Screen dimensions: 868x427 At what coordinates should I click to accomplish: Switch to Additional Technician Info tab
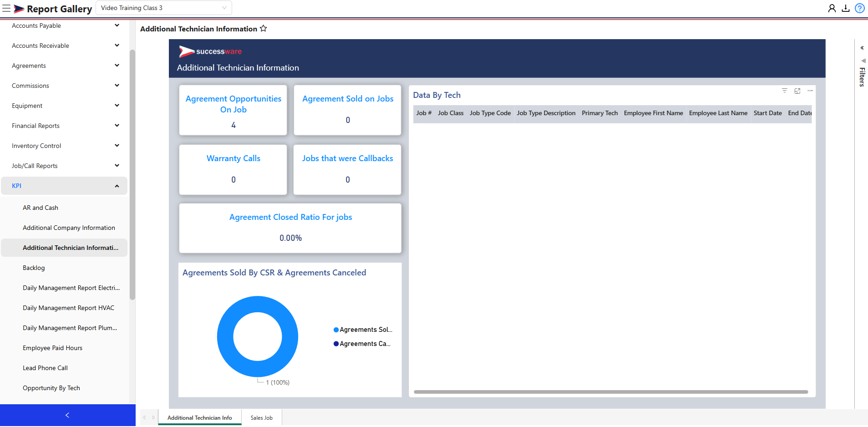(x=200, y=417)
